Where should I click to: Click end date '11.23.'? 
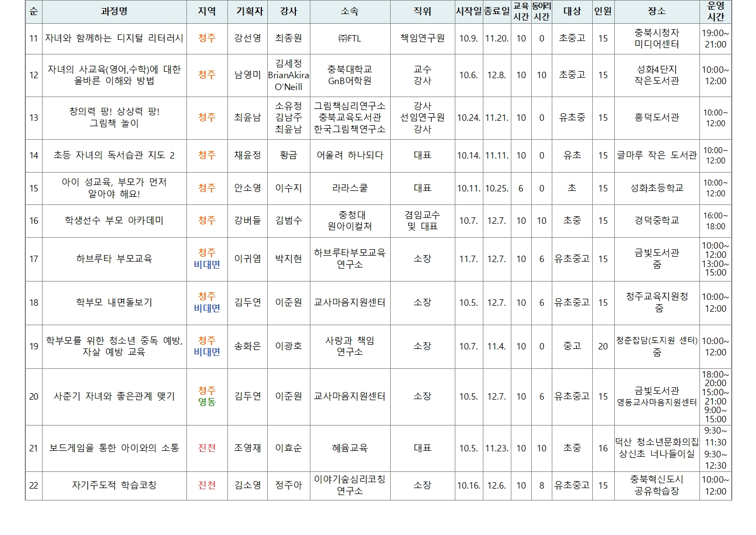pyautogui.click(x=497, y=448)
